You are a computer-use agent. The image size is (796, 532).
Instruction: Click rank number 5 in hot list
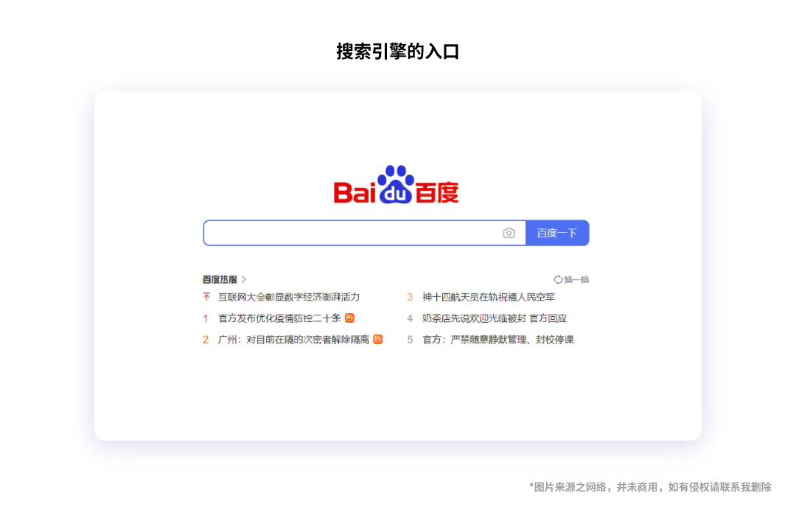pos(410,340)
